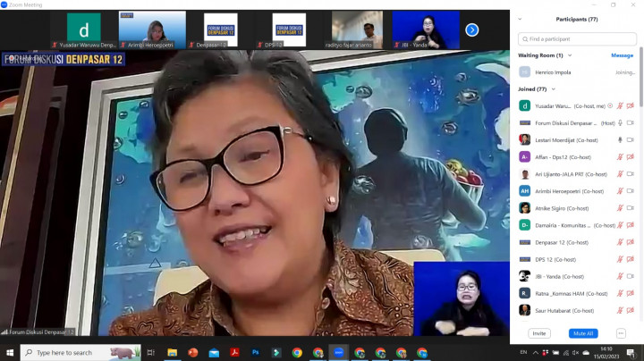Select Denpasar 12 video thumbnail
644x361 pixels.
pos(221,29)
